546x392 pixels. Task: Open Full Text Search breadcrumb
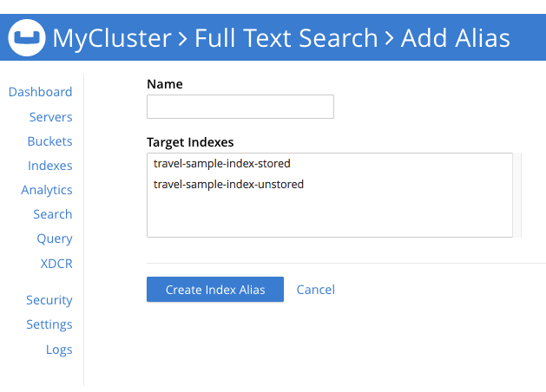[286, 38]
